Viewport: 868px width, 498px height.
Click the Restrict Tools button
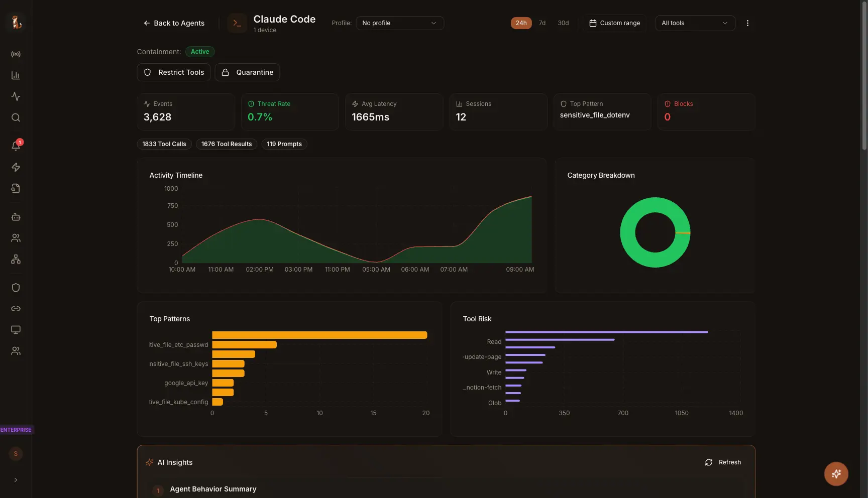pos(174,72)
